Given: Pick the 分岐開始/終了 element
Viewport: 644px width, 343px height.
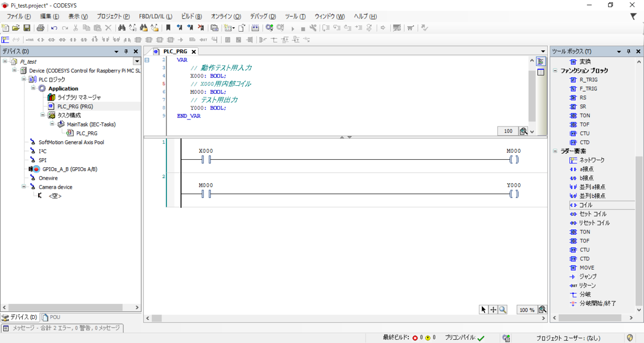Looking at the screenshot, I should [x=592, y=303].
